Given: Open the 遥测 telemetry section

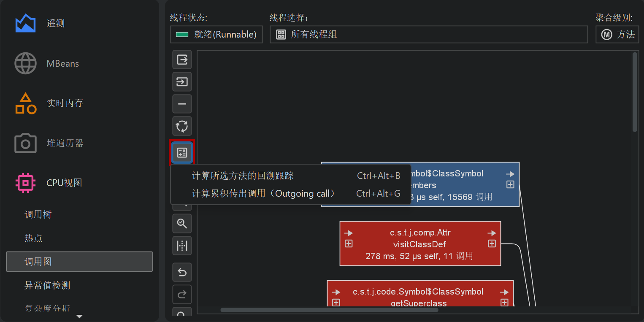Looking at the screenshot, I should coord(79,23).
